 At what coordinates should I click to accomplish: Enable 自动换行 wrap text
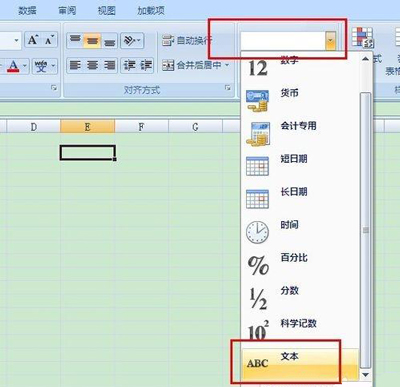pos(187,41)
